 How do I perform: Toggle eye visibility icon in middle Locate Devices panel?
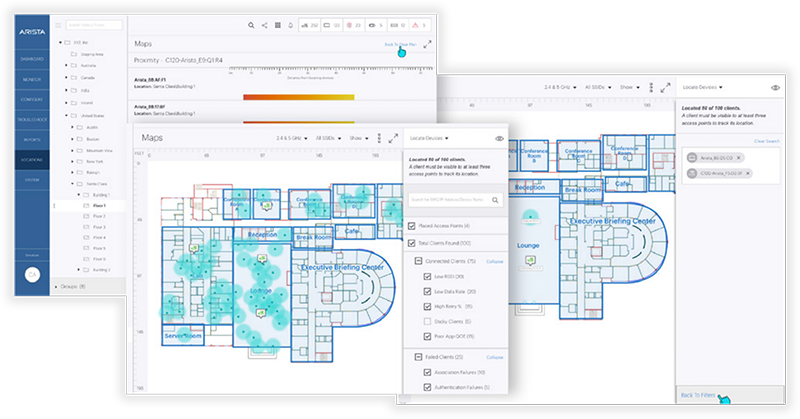(499, 138)
